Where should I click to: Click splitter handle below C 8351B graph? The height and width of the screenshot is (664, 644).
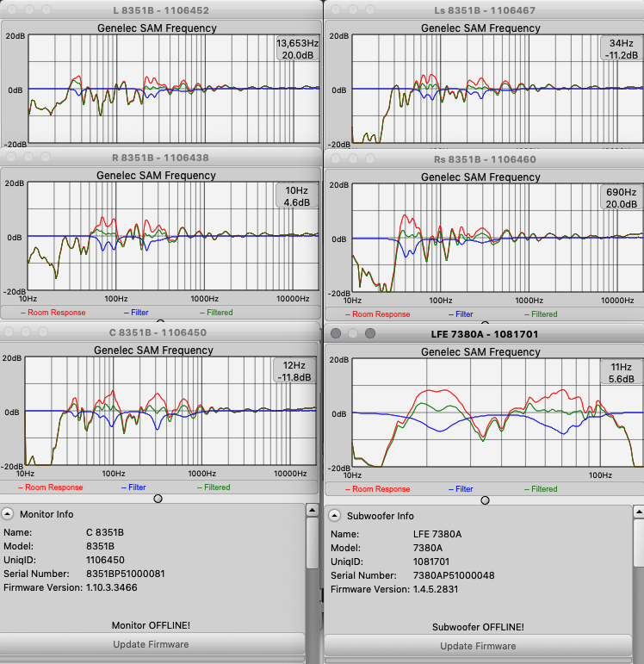click(158, 499)
